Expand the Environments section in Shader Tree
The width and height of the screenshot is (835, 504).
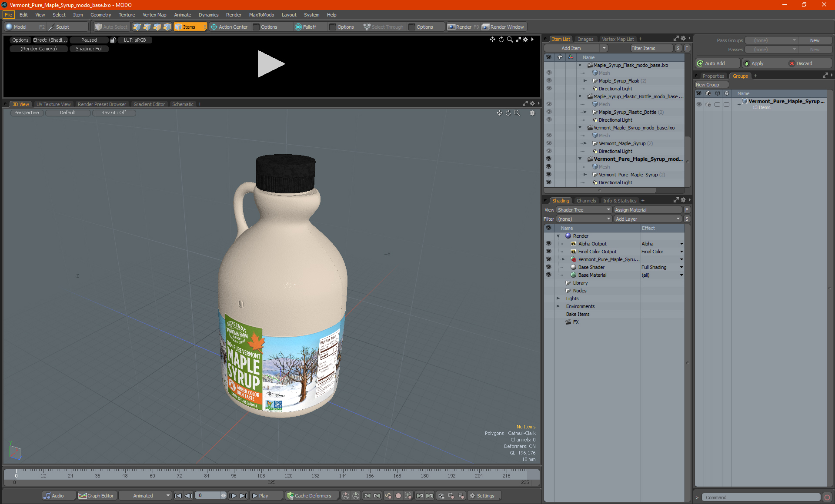558,306
